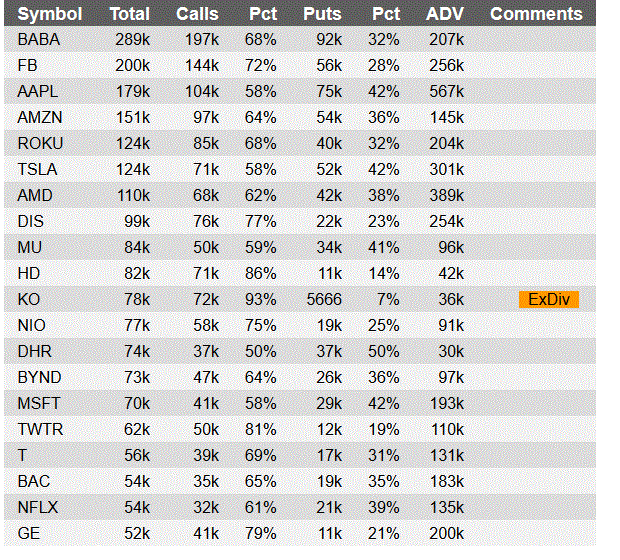Image resolution: width=620 pixels, height=560 pixels.
Task: Select the BYND symbol cell
Action: tap(39, 378)
